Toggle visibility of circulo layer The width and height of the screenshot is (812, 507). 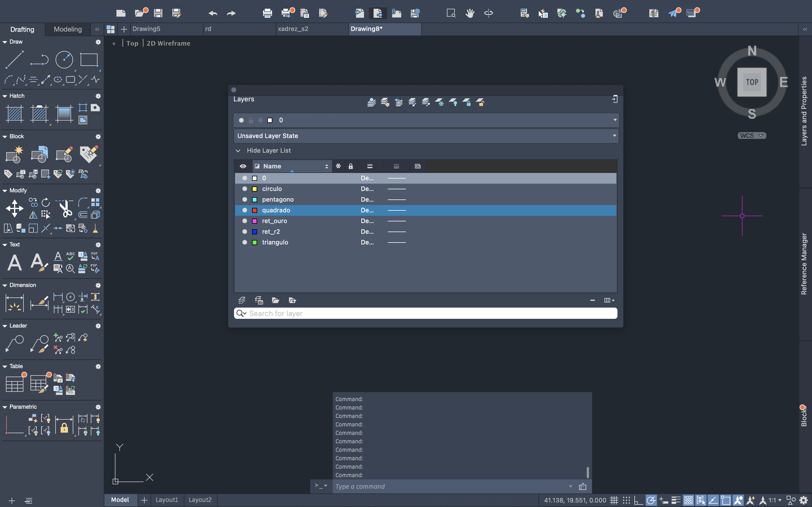[x=245, y=189]
